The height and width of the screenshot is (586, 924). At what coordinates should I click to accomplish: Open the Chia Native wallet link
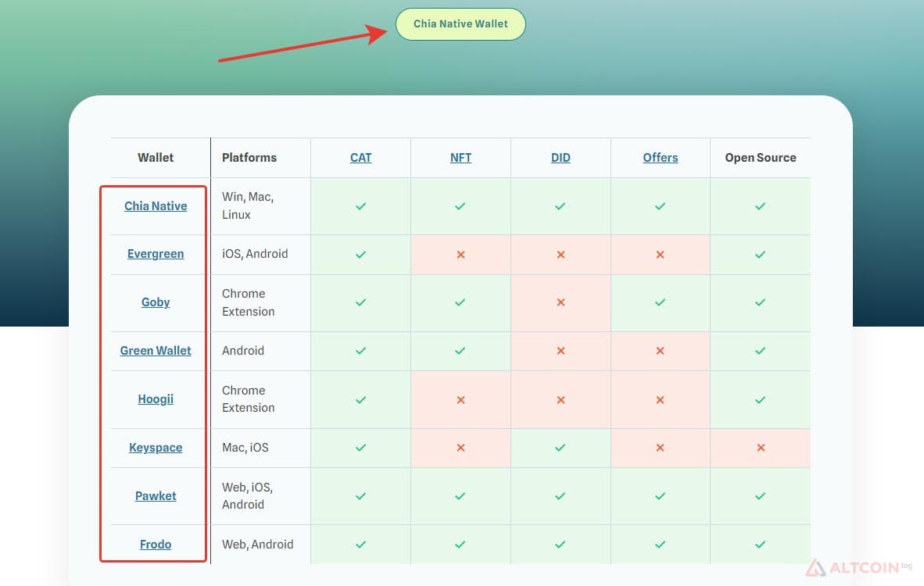156,206
